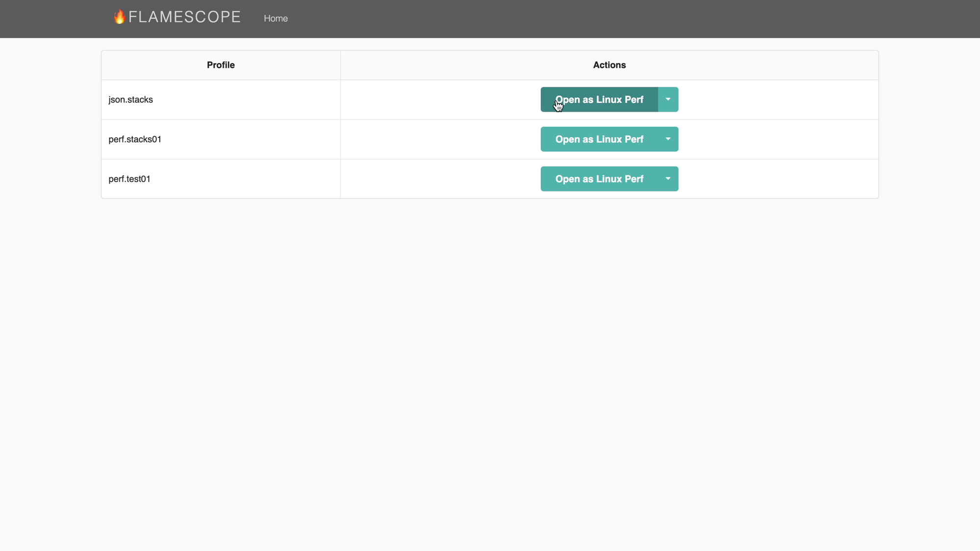
Task: Click empty Actions cell space right of perf.test01 button
Action: [779, 179]
